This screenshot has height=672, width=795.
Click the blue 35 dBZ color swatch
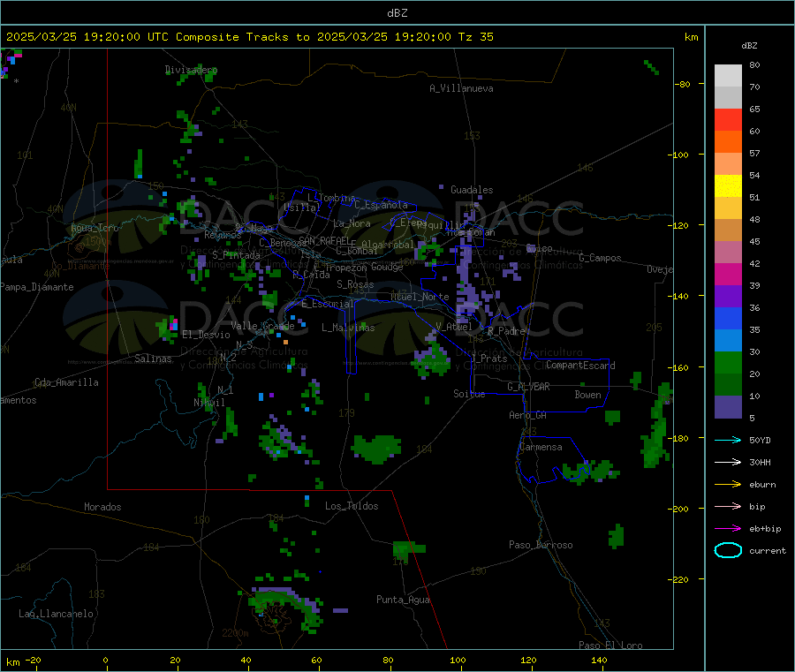tap(728, 318)
